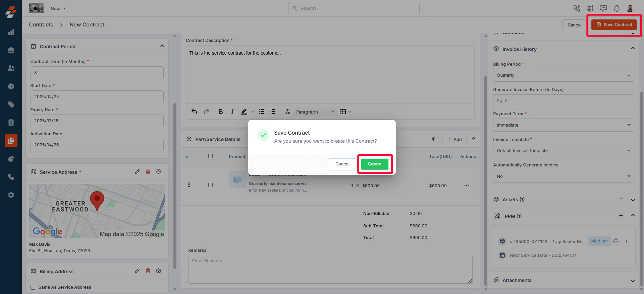Cancel the Save Contract dialog
This screenshot has height=294, width=644.
click(x=342, y=164)
